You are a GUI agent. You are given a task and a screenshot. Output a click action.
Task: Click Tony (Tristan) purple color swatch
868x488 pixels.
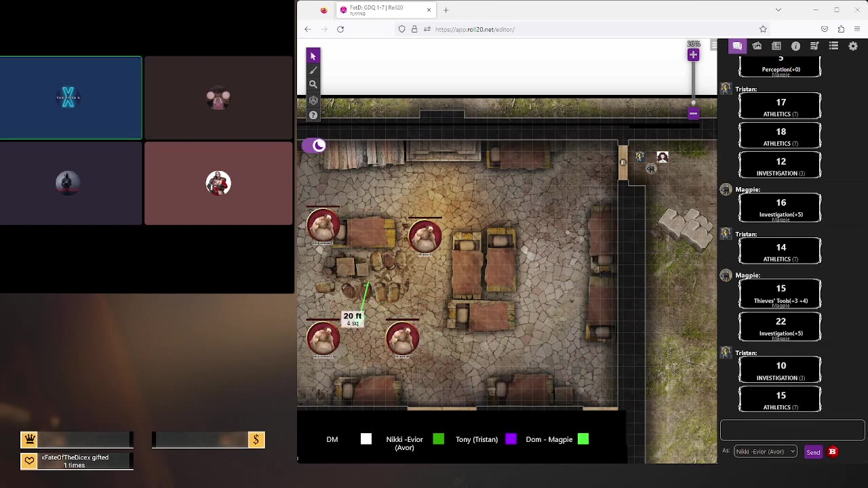pos(511,439)
